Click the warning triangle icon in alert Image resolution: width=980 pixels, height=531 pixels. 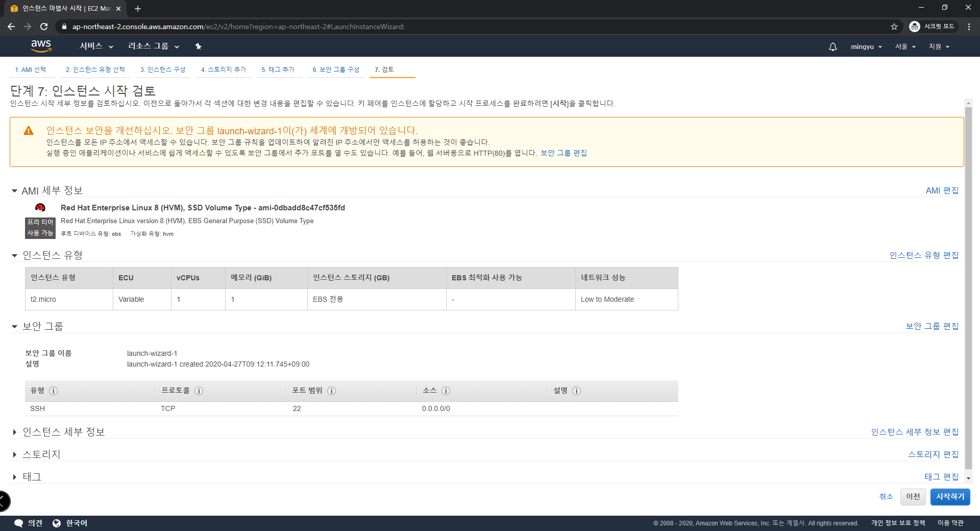click(29, 131)
